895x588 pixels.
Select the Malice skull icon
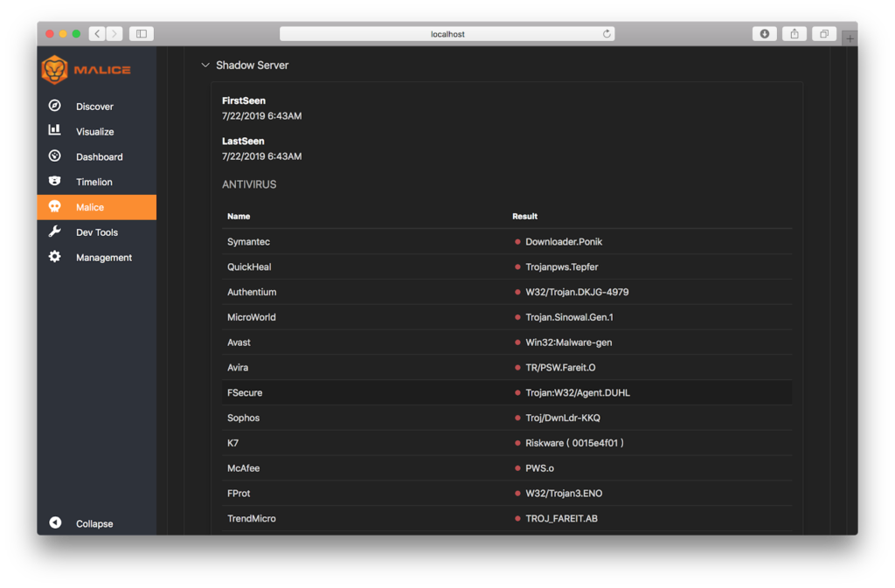(55, 206)
